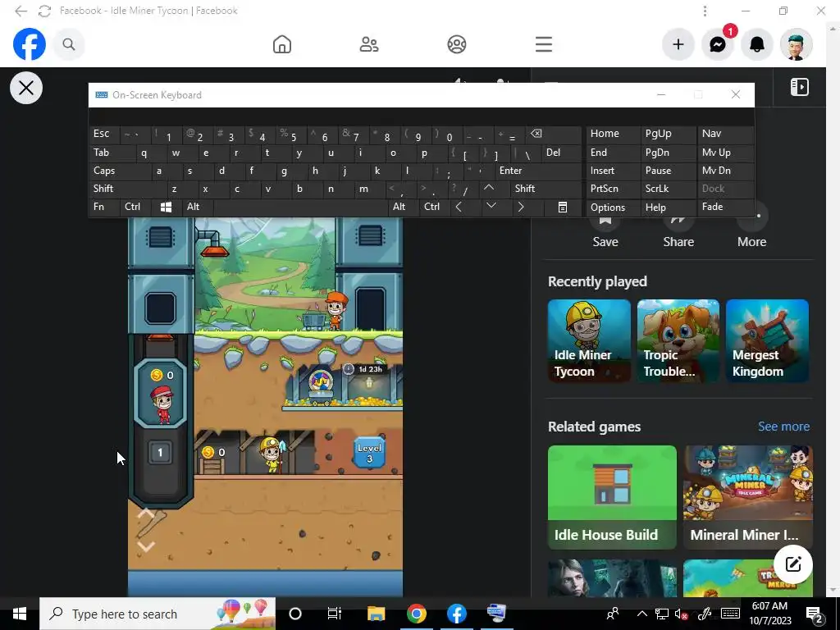Click Nav key on On-Screen Keyboard
This screenshot has width=840, height=630.
pyautogui.click(x=727, y=134)
